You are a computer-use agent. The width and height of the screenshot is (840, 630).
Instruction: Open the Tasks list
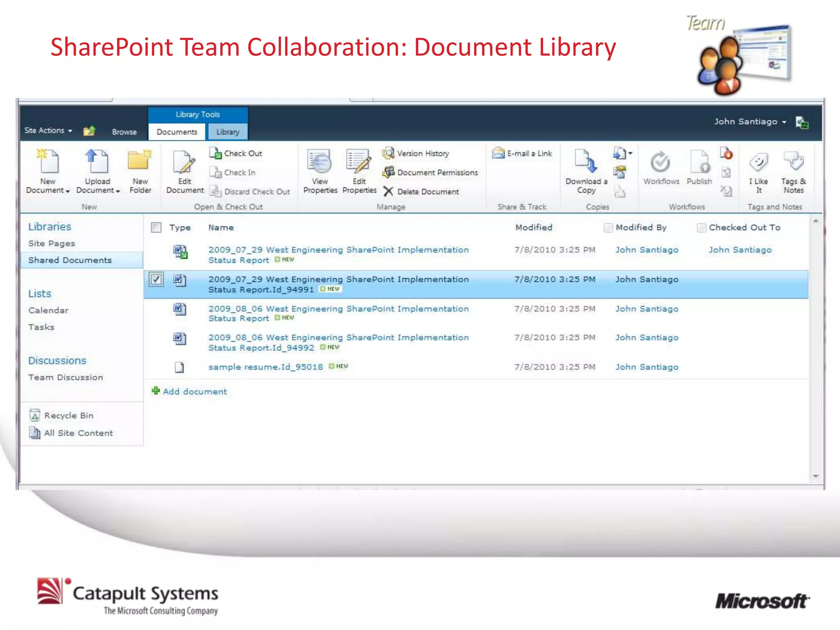point(41,327)
